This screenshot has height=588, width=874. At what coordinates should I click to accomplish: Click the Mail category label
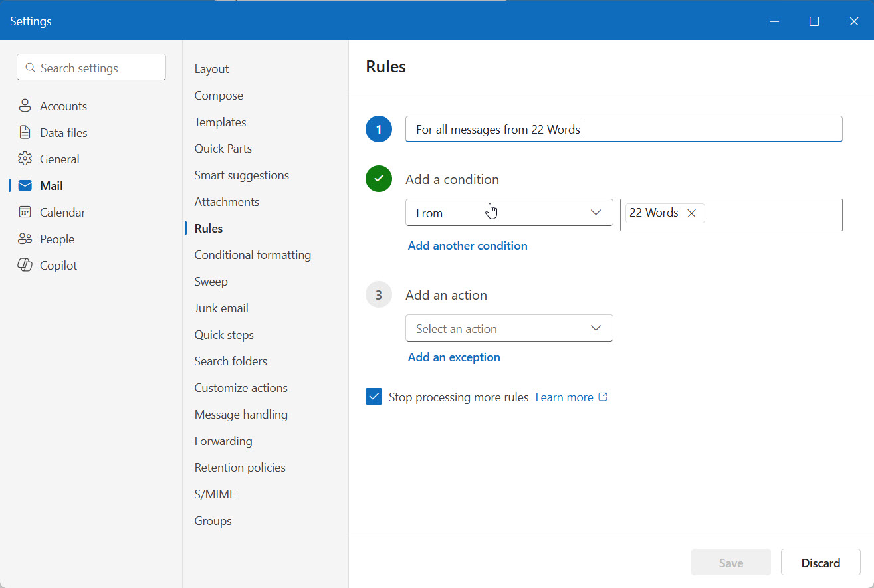pos(51,186)
